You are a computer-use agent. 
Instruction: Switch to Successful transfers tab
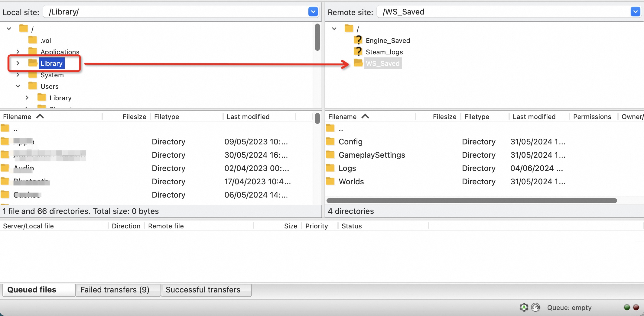[x=203, y=290]
